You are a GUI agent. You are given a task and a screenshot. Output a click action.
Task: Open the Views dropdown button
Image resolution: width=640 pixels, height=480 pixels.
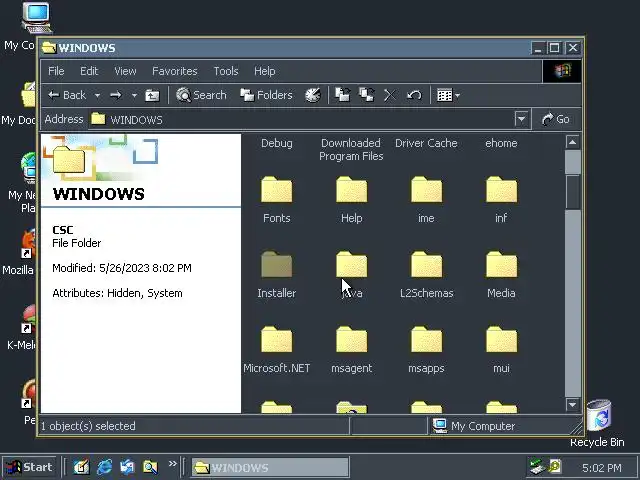click(x=448, y=96)
